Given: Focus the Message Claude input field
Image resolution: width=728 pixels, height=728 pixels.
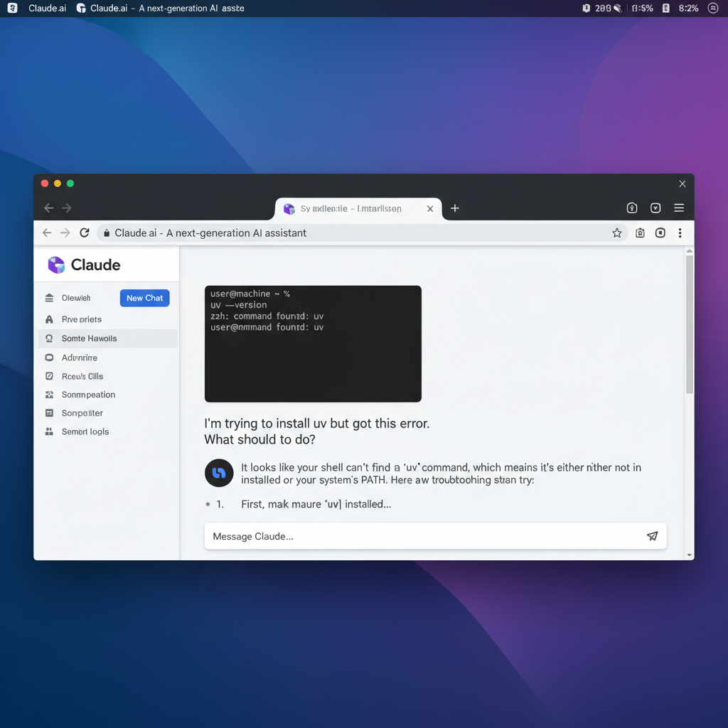Looking at the screenshot, I should pyautogui.click(x=435, y=536).
